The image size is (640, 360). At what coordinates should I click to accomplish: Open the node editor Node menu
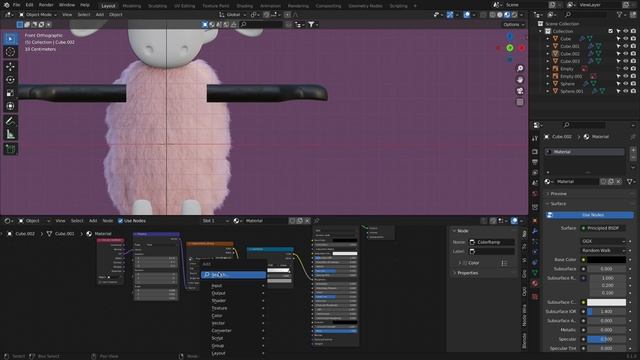108,221
